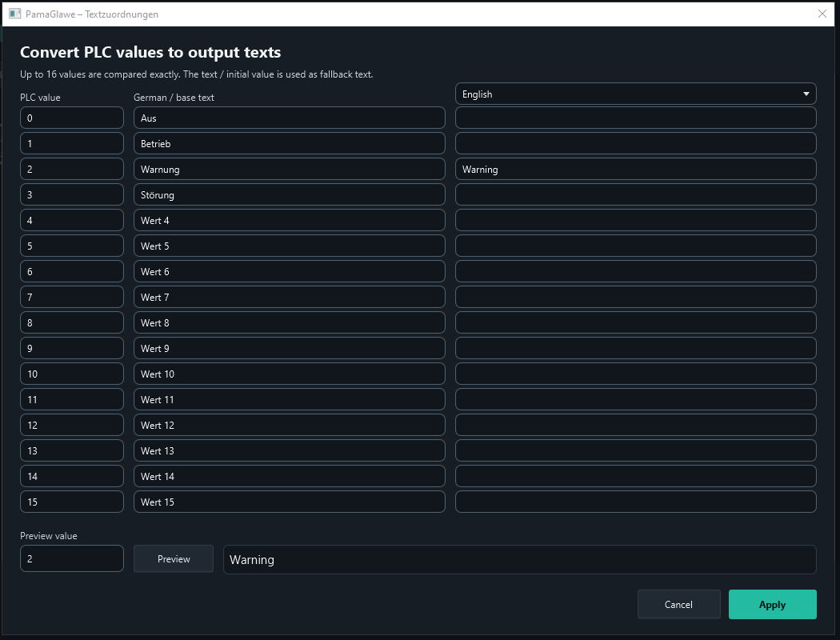The width and height of the screenshot is (840, 640).
Task: Click the 'Preview value' label
Action: pos(49,535)
